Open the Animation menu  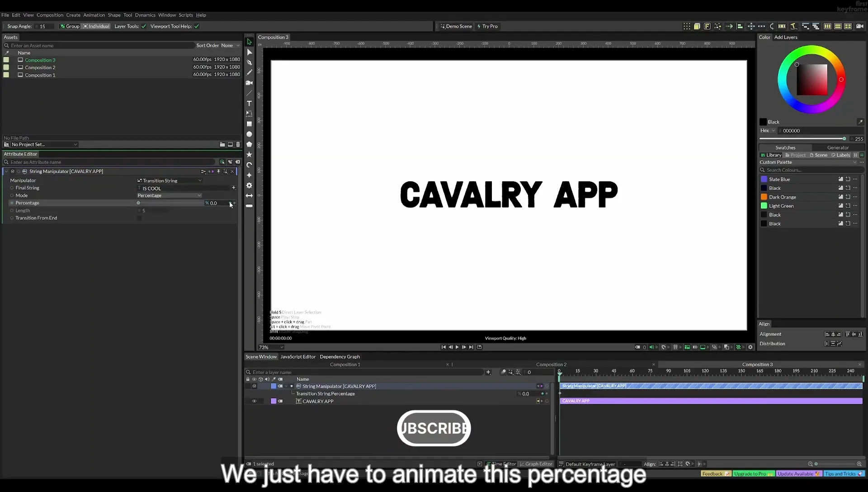(x=94, y=15)
